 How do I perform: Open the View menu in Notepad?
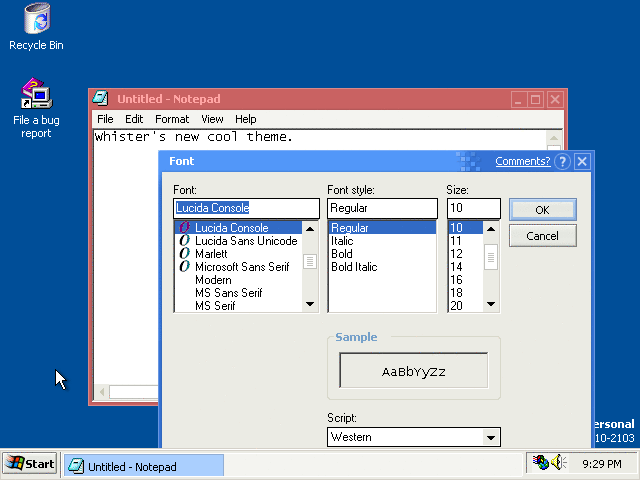click(212, 119)
